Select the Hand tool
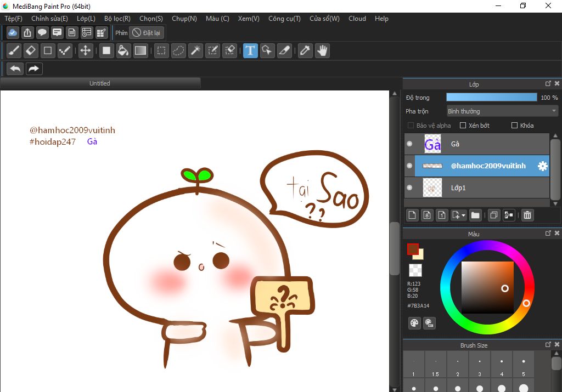Screen dimensions: 562x392 (323, 50)
